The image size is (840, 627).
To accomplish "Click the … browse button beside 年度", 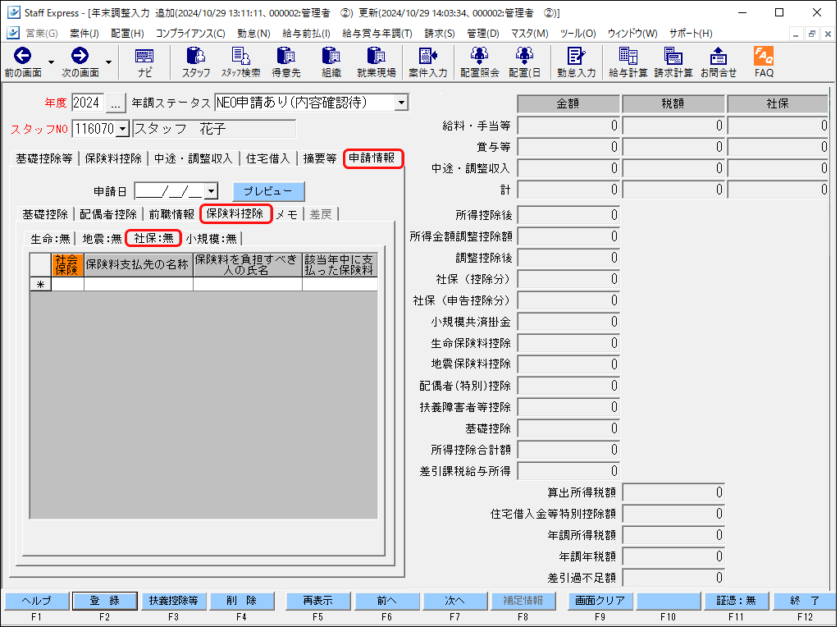I will click(116, 103).
